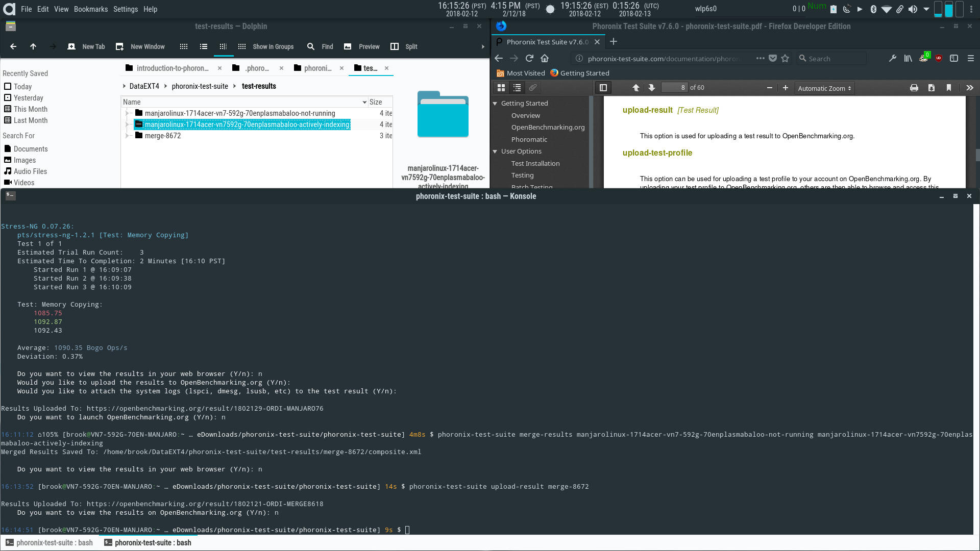Expand Dolphin toolbar overflow arrow
Viewport: 980px width, 551px height.
click(x=483, y=46)
